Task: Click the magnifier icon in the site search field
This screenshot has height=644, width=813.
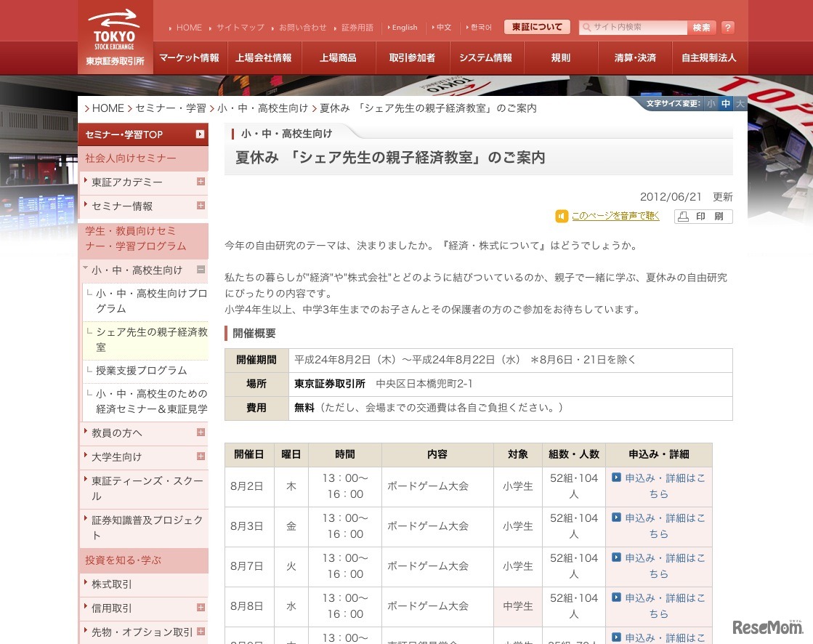Action: click(586, 28)
